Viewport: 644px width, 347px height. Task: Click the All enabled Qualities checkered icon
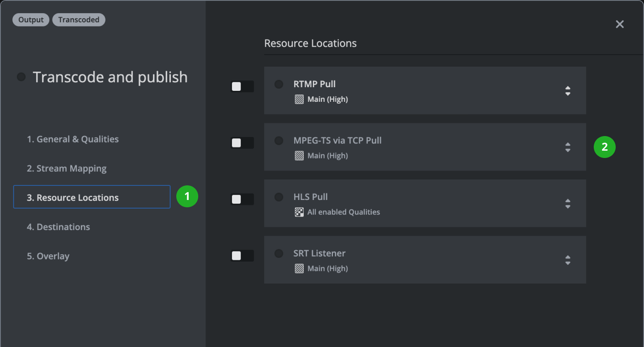tap(299, 212)
